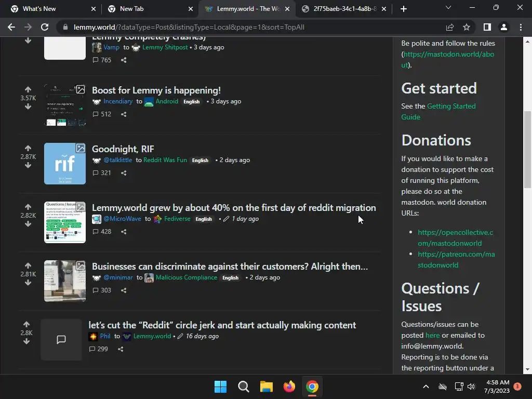The image size is (532, 399).
Task: Open post title Goodnight, RIF
Action: 123,149
